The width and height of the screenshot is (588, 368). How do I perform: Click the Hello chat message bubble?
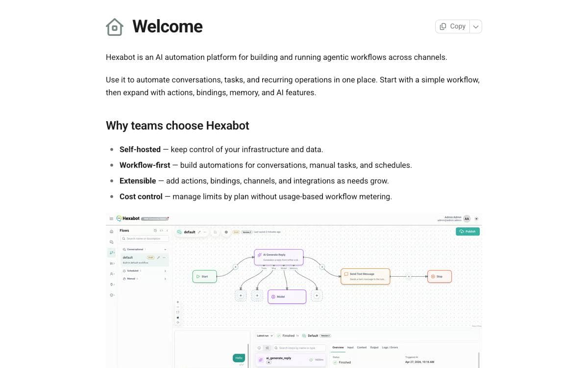(239, 358)
